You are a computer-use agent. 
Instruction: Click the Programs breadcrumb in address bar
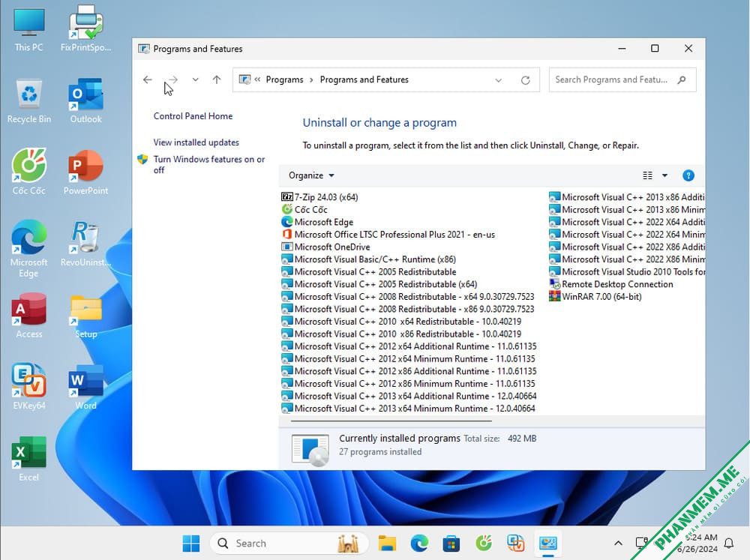coord(284,80)
